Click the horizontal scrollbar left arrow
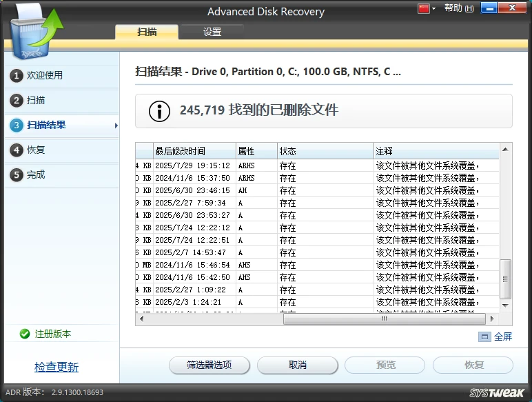This screenshot has width=532, height=402. pyautogui.click(x=141, y=319)
